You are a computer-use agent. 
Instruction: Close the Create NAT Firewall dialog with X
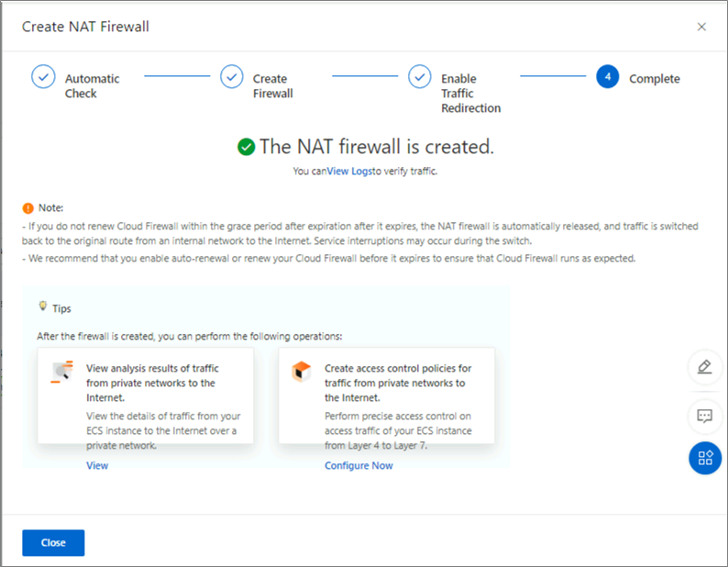click(x=701, y=27)
